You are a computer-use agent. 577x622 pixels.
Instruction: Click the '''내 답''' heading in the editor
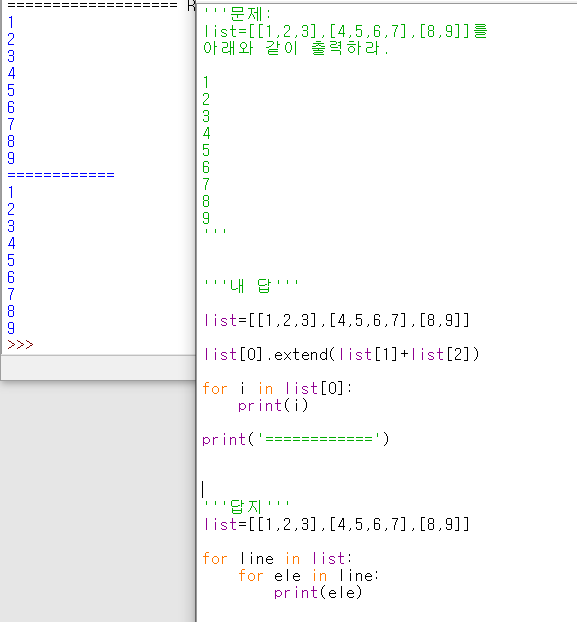251,286
